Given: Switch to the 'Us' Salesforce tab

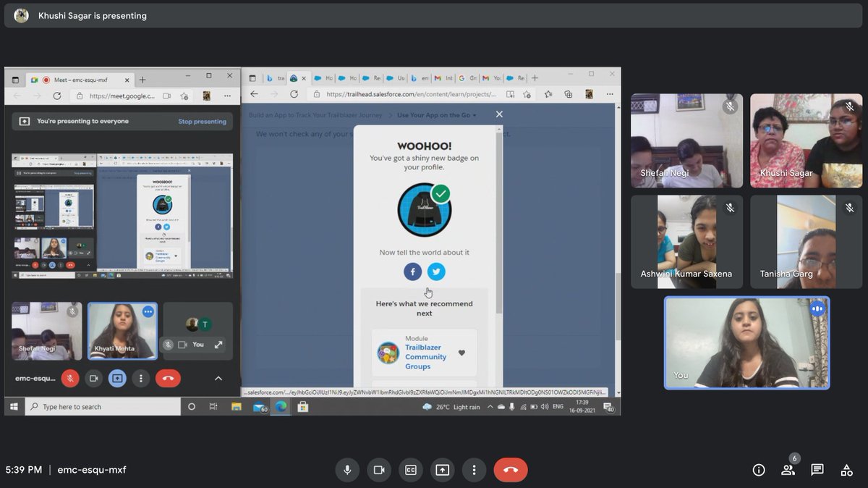Looking at the screenshot, I should tap(394, 78).
